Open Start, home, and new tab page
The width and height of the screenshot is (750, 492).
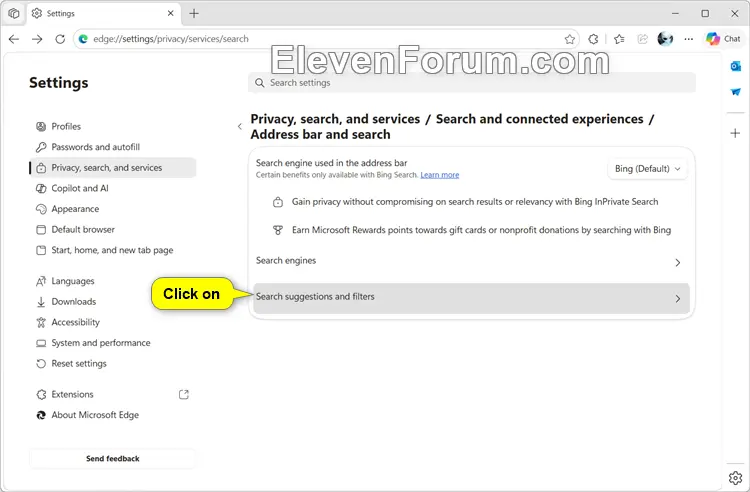(x=112, y=250)
